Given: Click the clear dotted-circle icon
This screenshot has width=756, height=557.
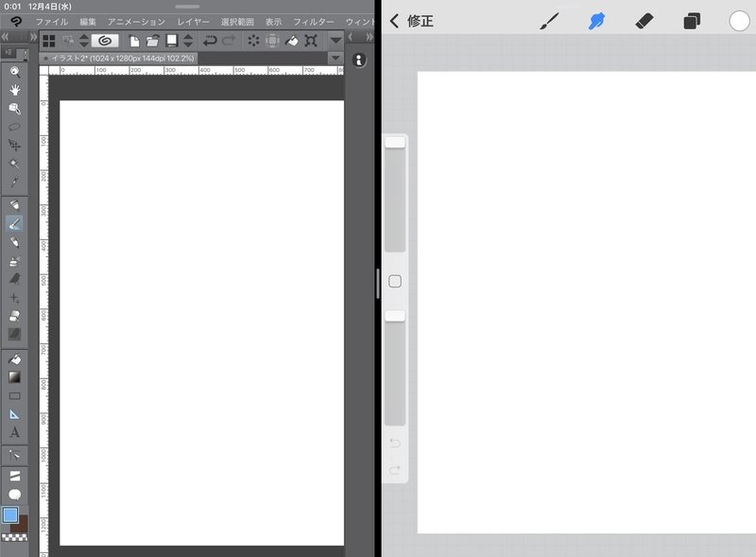Looking at the screenshot, I should [x=253, y=41].
